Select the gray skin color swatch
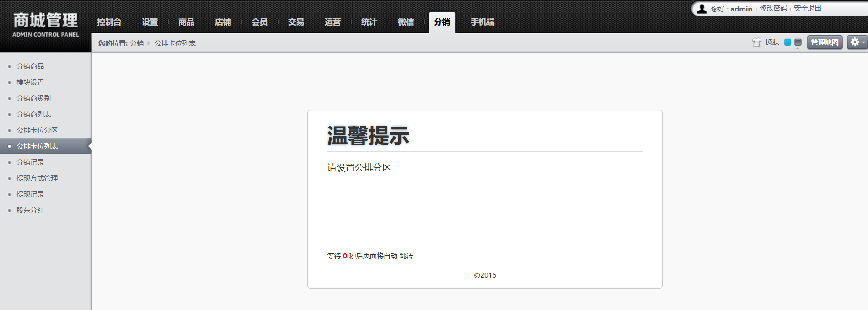 pos(798,43)
